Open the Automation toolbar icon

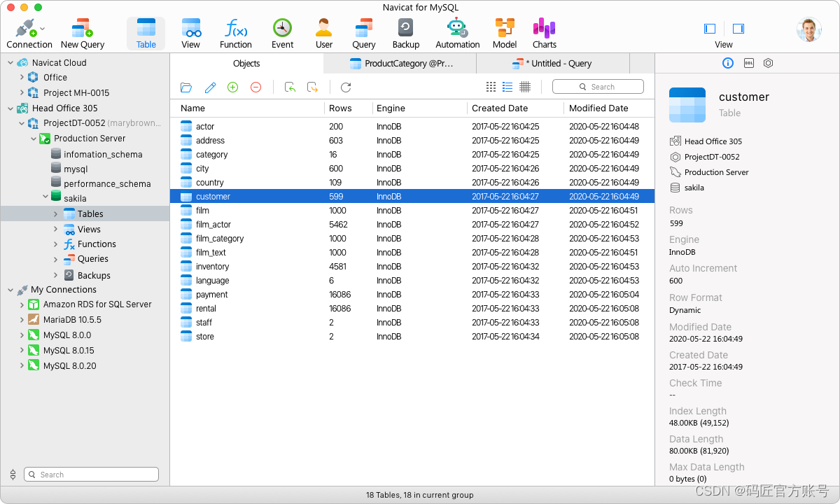(458, 33)
